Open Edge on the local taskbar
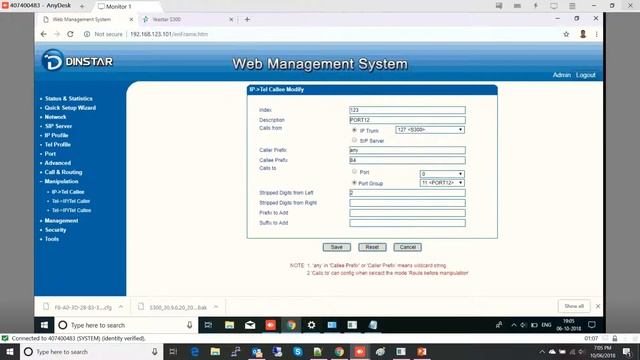640x360 pixels. (195, 351)
